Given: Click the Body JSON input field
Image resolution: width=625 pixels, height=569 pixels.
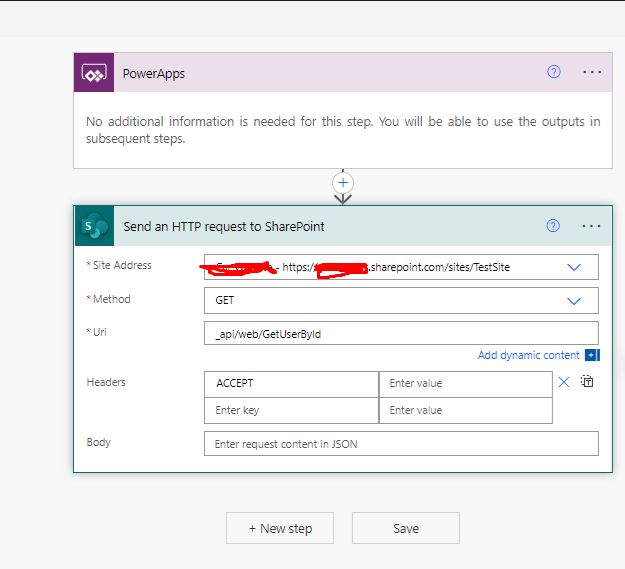Looking at the screenshot, I should (x=401, y=443).
